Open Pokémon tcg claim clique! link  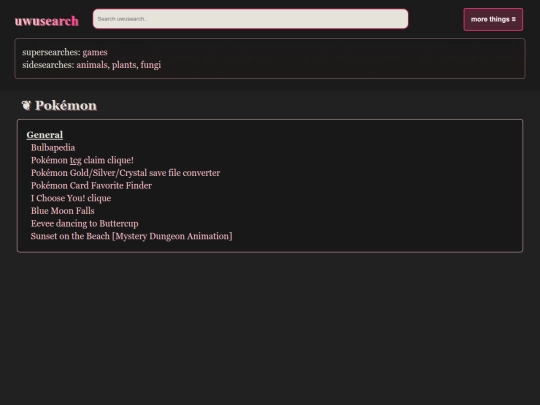click(x=82, y=160)
